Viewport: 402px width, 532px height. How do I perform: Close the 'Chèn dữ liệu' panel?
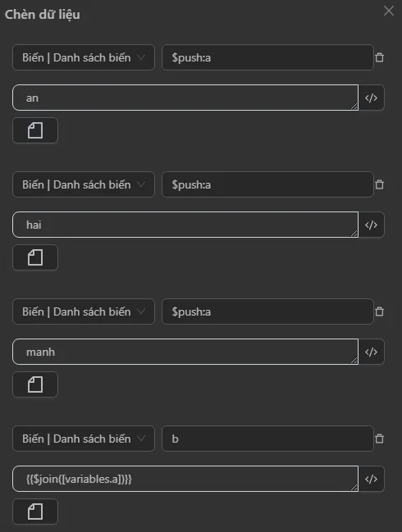tap(389, 11)
